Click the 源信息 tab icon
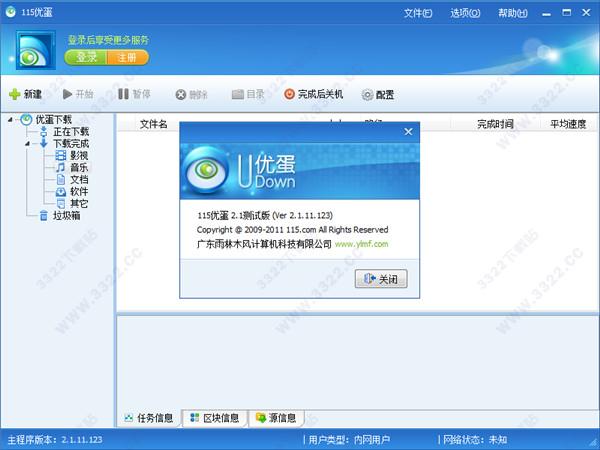This screenshot has height=450, width=600. [x=261, y=418]
